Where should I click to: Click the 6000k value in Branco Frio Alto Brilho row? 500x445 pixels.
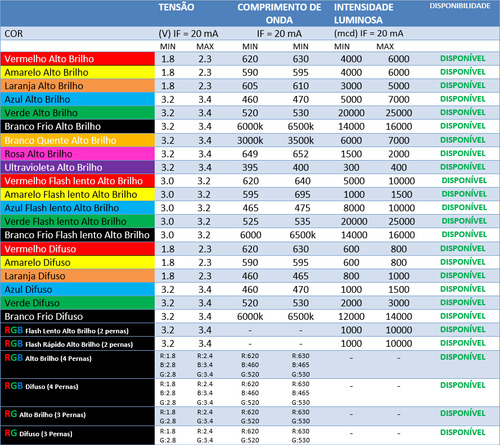[x=250, y=127]
